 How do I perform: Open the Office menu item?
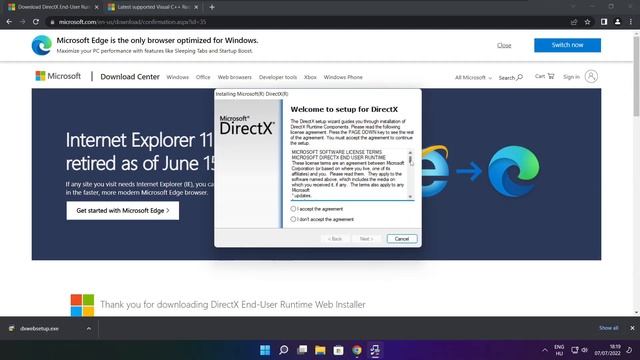pyautogui.click(x=203, y=77)
